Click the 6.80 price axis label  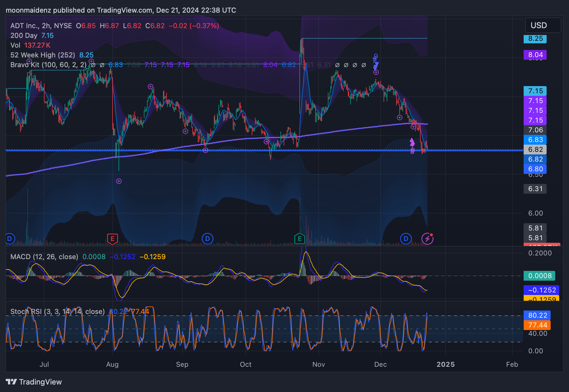(535, 169)
